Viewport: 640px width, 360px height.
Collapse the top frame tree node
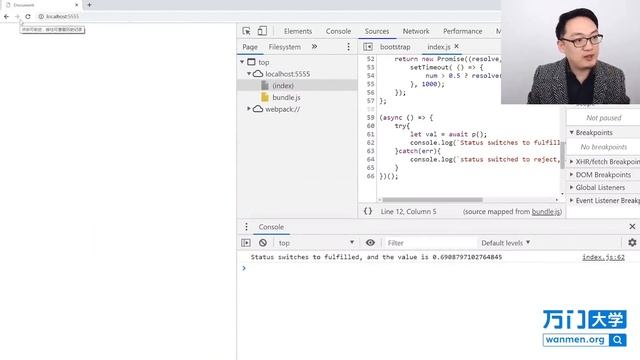pyautogui.click(x=242, y=62)
